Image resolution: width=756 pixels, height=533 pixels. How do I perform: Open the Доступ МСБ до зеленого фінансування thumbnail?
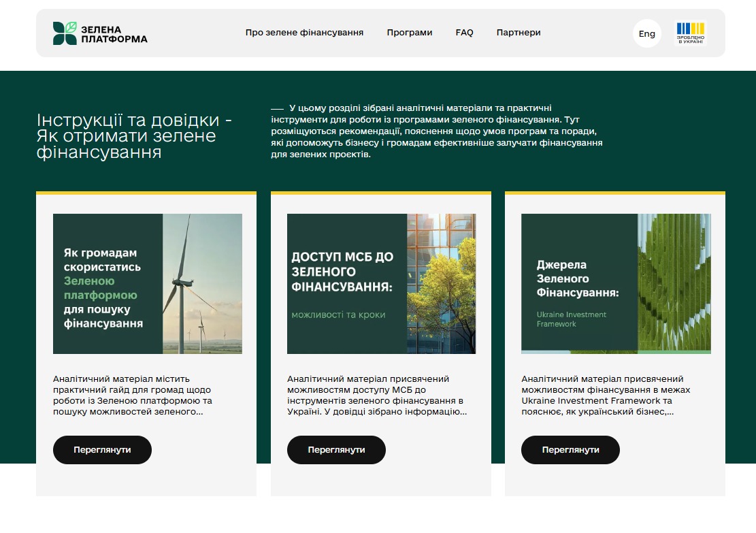tap(381, 284)
